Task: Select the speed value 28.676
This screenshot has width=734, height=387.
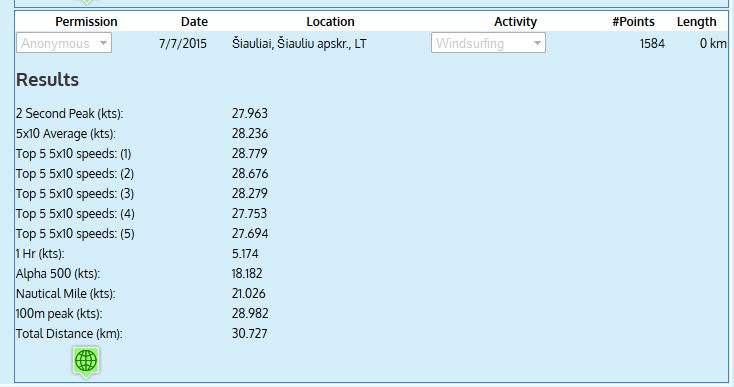Action: tap(250, 174)
